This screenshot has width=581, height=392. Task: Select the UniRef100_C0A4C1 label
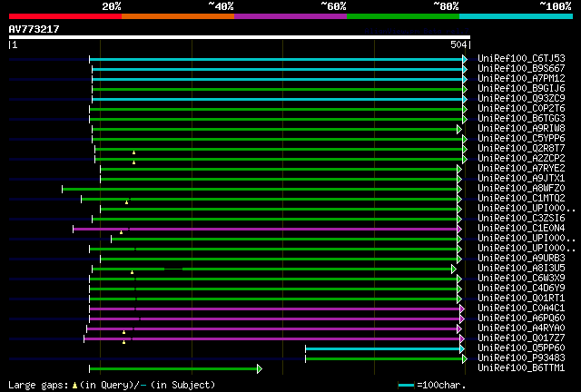pyautogui.click(x=521, y=309)
